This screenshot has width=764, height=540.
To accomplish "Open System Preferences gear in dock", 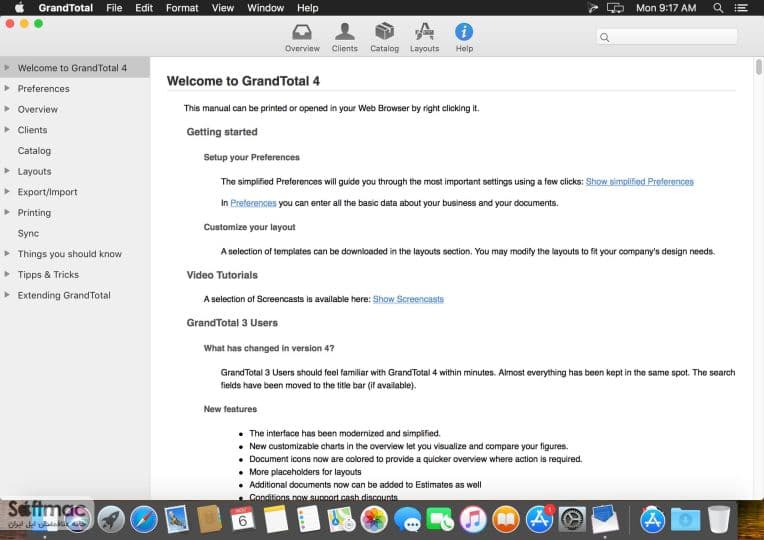I will click(572, 520).
